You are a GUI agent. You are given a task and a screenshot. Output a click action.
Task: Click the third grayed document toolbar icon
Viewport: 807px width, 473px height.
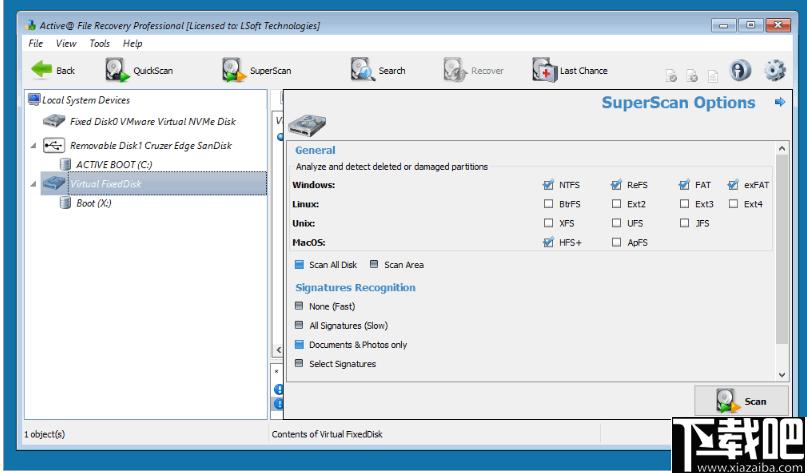point(713,76)
